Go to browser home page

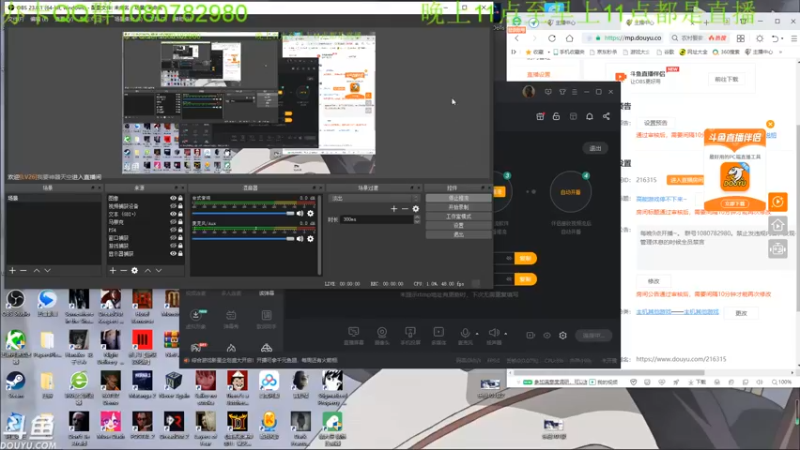point(569,38)
